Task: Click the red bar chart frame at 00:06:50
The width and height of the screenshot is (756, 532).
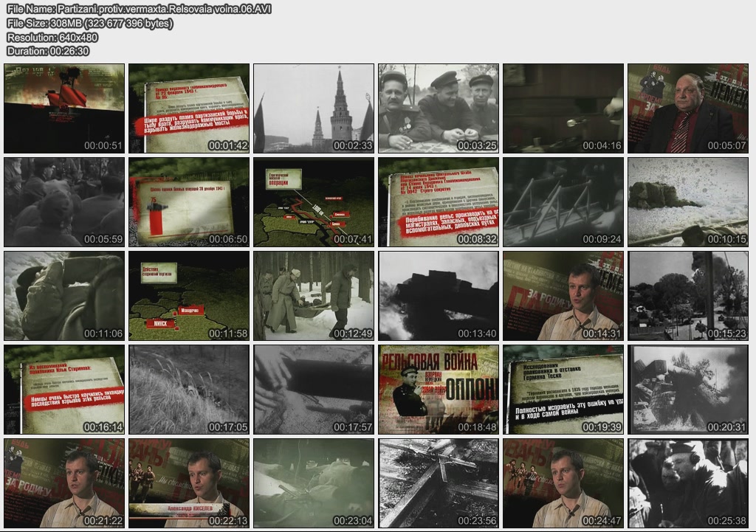Action: coord(189,202)
